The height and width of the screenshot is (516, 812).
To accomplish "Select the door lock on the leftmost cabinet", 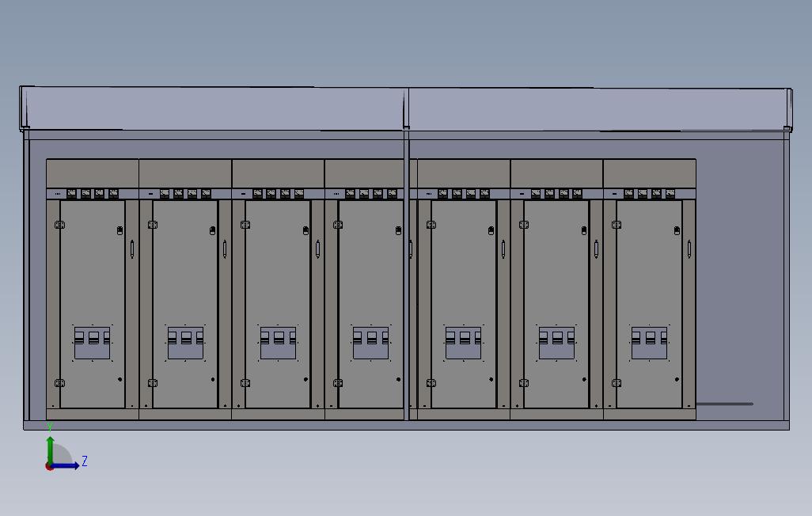I will tap(120, 230).
